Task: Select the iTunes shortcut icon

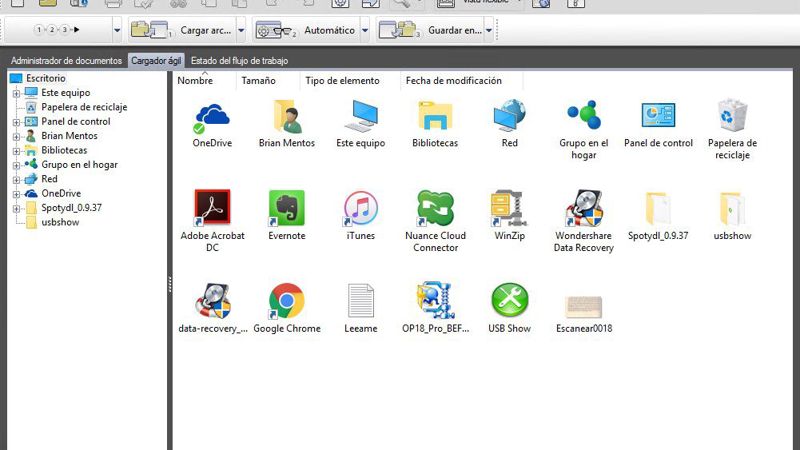Action: point(361,208)
